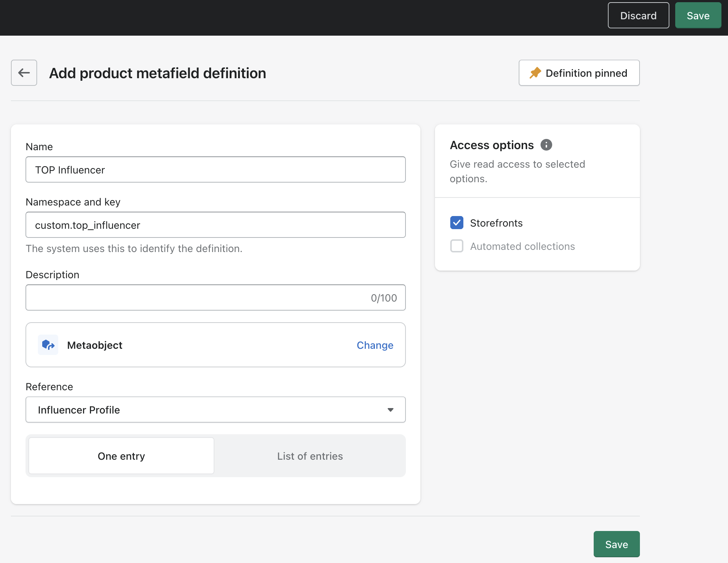Image resolution: width=728 pixels, height=563 pixels.
Task: Click the bottom Save button
Action: coord(616,544)
